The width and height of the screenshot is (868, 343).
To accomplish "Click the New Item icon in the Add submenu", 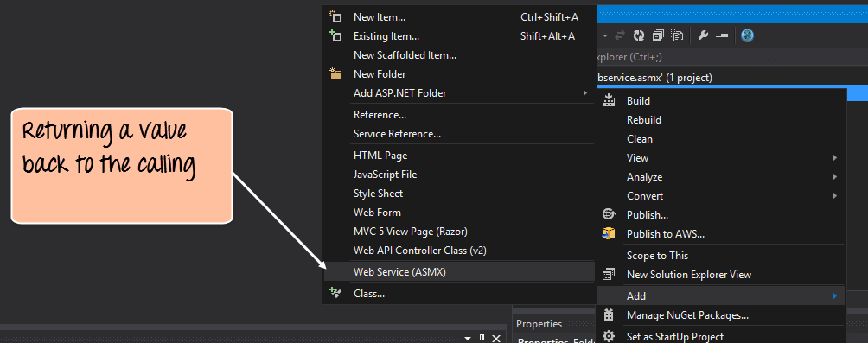I will click(x=335, y=17).
